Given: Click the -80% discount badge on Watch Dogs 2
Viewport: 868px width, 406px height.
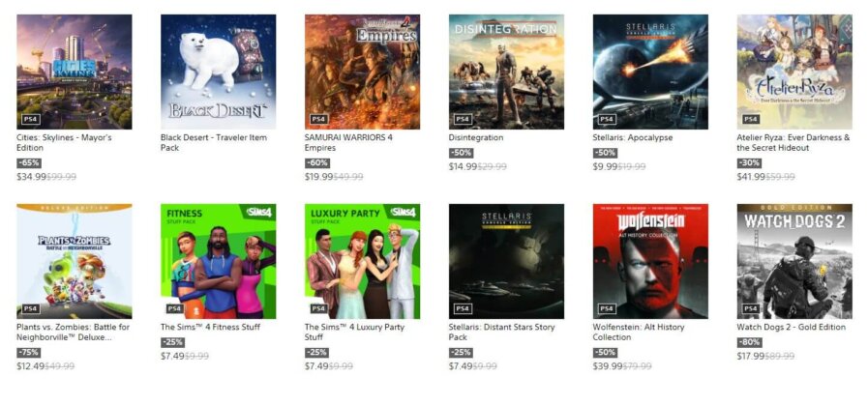Looking at the screenshot, I should click(x=749, y=342).
